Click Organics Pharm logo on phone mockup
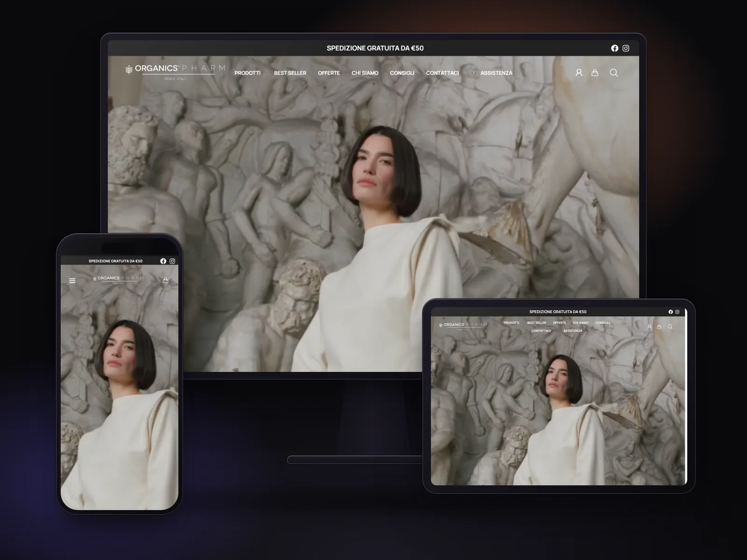Viewport: 747px width, 560px height. 119,279
